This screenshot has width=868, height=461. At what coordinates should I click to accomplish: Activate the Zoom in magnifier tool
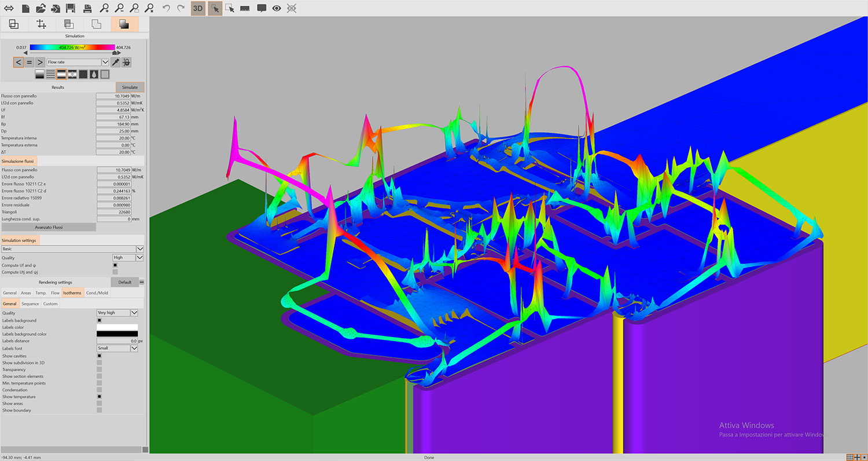tap(104, 8)
